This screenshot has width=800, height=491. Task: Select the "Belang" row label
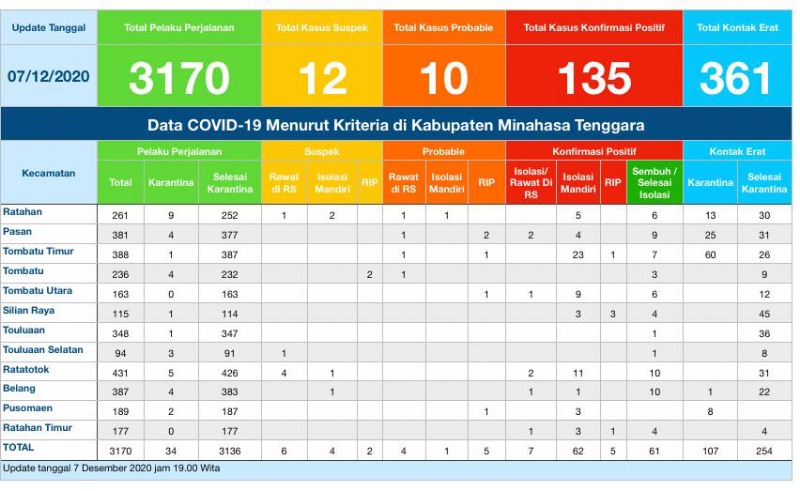pos(19,388)
